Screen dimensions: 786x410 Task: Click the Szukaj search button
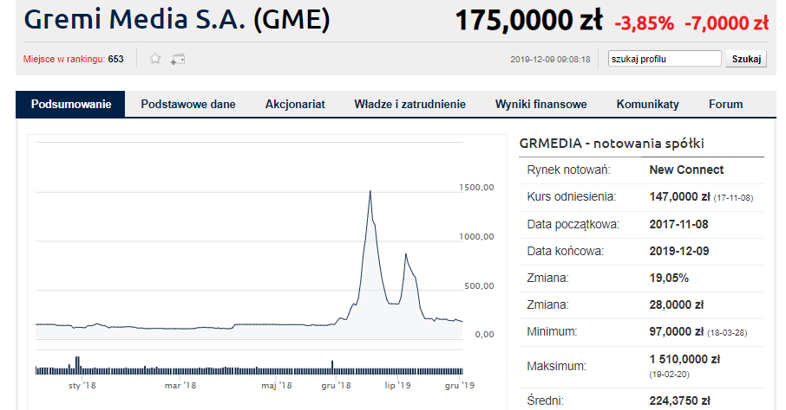coord(746,59)
